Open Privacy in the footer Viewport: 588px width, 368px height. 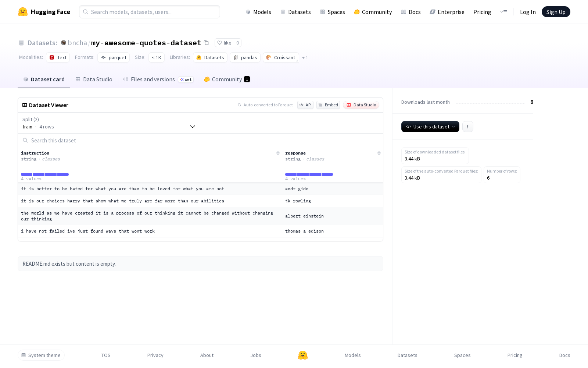pyautogui.click(x=155, y=355)
